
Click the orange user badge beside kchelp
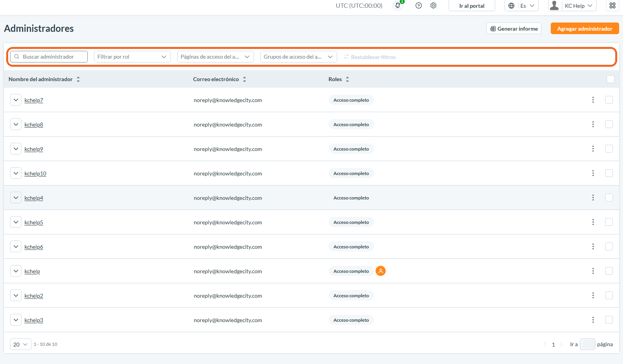coord(381,271)
